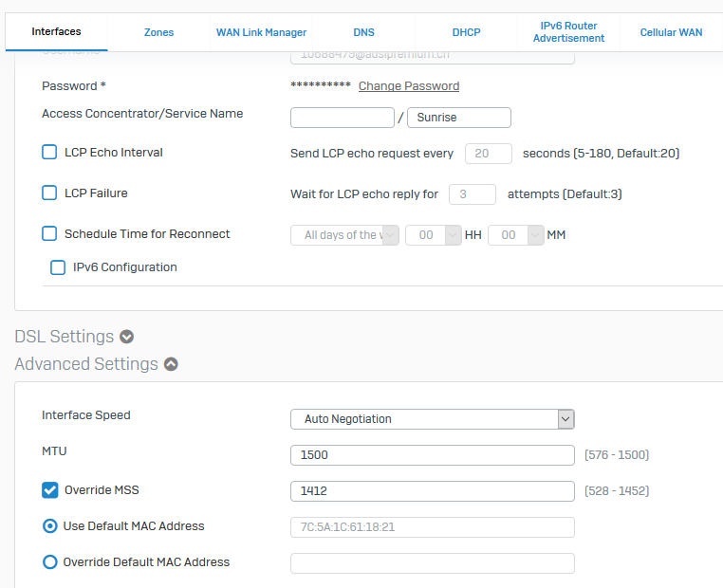Select Use Default MAC Address radio

[50, 526]
